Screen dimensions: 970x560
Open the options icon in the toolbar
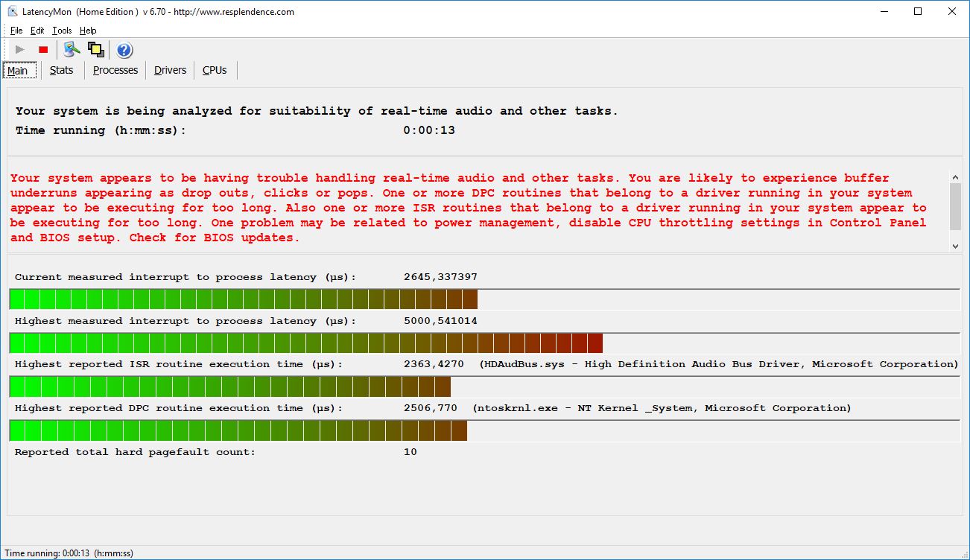pos(72,50)
